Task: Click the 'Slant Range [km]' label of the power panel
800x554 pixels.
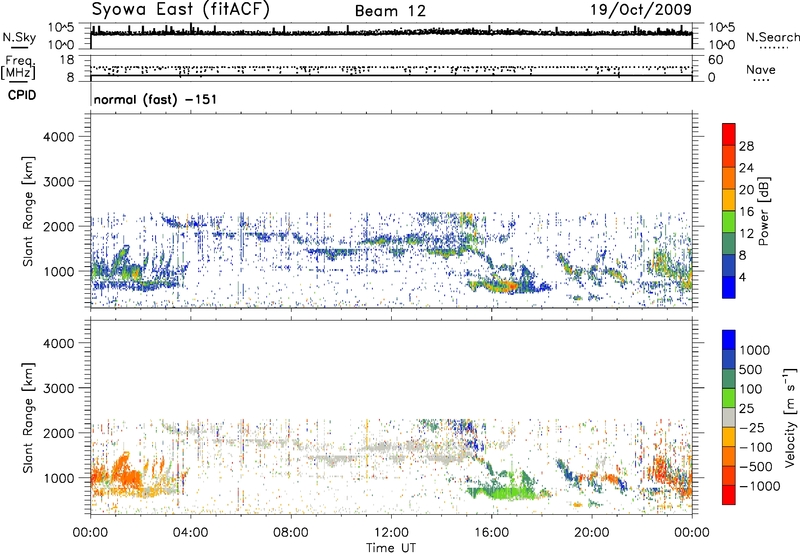Action: (x=29, y=211)
